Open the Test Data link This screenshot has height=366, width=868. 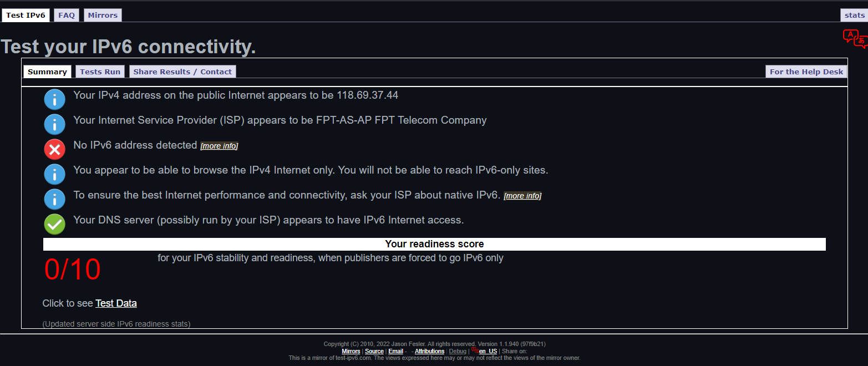116,303
